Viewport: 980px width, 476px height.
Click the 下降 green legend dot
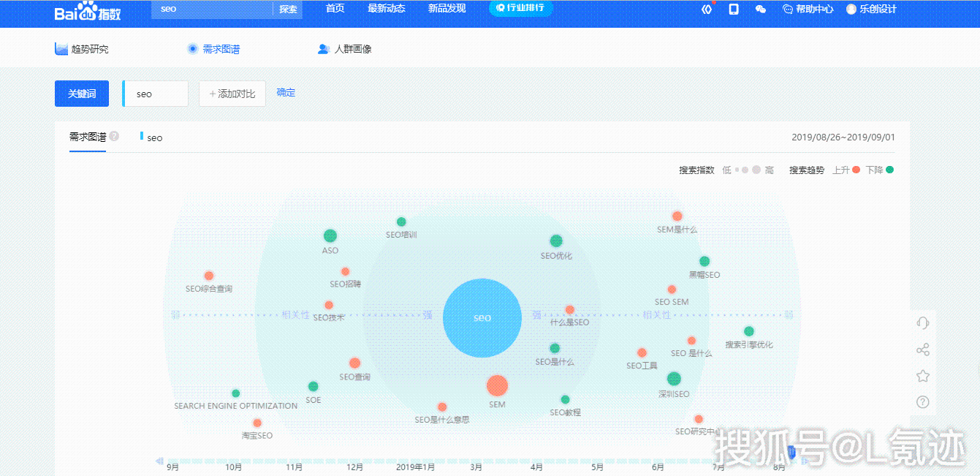pos(889,170)
